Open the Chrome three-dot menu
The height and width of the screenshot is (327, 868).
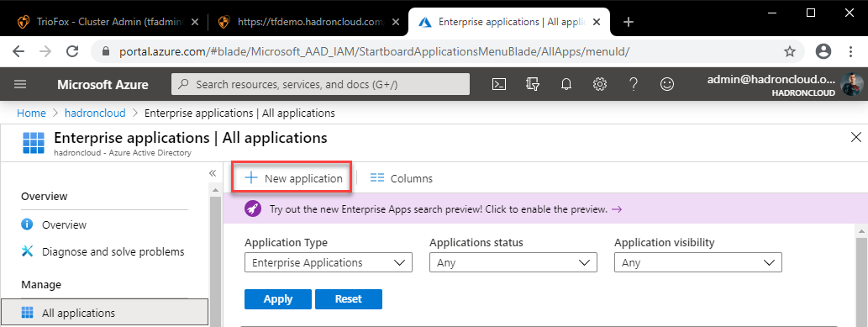851,51
